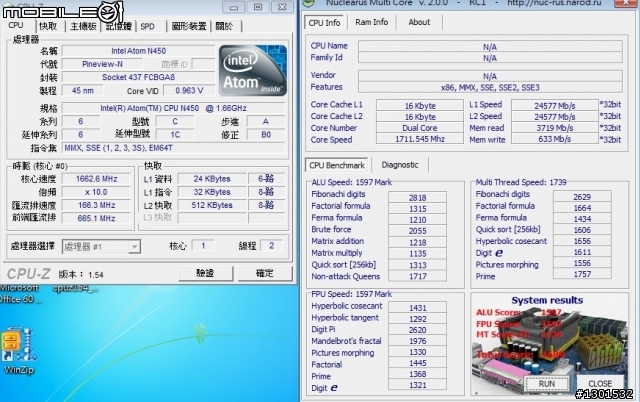Open the WinZip desktop shortcut

tap(18, 351)
